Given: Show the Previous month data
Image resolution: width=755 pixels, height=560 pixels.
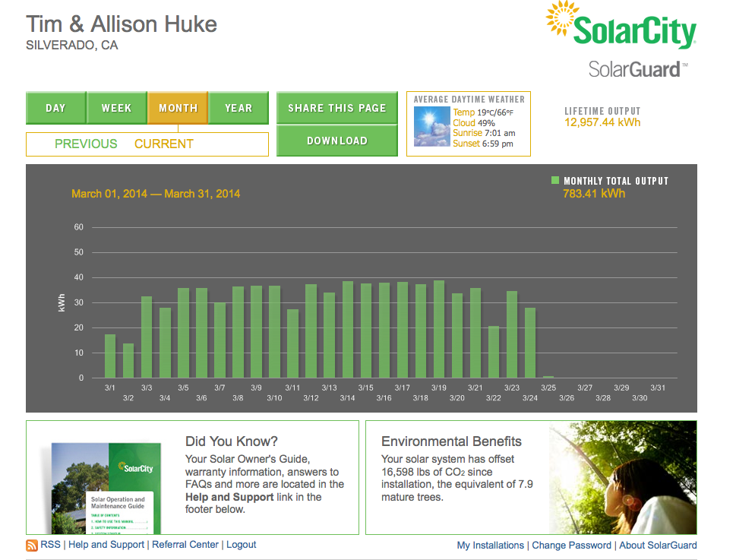Looking at the screenshot, I should tap(86, 144).
